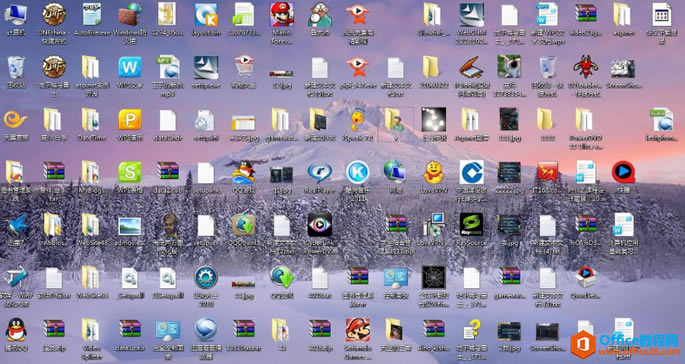Image resolution: width=685 pixels, height=364 pixels.
Task: Open the PowerDVD folder
Action: [x=585, y=120]
